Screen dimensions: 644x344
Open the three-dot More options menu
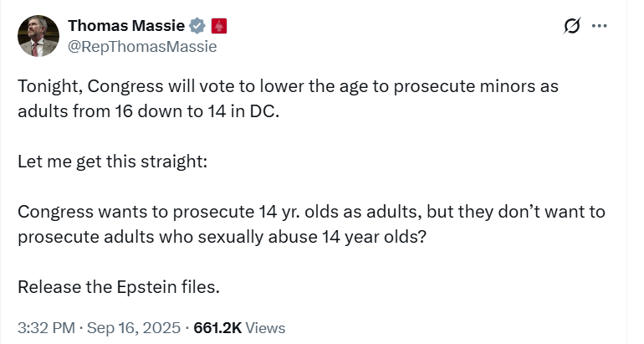599,26
